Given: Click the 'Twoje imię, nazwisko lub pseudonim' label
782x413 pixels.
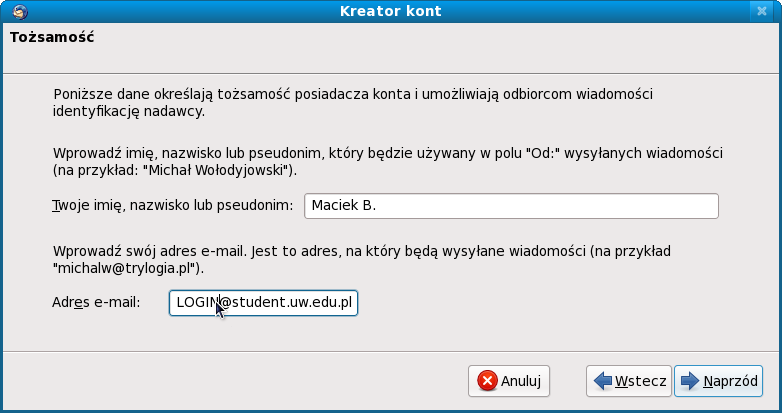Looking at the screenshot, I should (x=171, y=205).
